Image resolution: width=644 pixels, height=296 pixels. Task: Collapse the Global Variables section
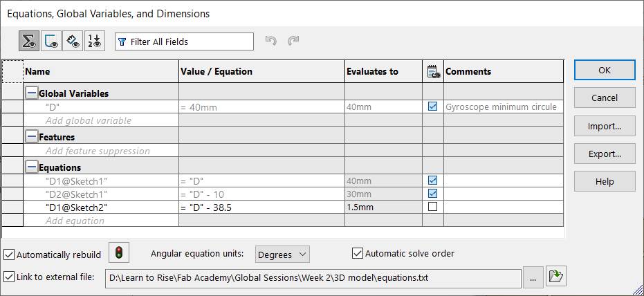31,93
